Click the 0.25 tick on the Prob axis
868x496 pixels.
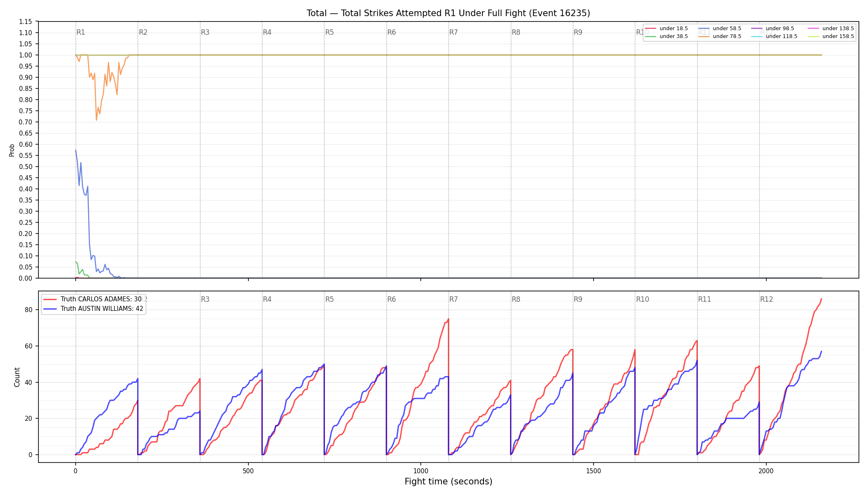coord(26,223)
